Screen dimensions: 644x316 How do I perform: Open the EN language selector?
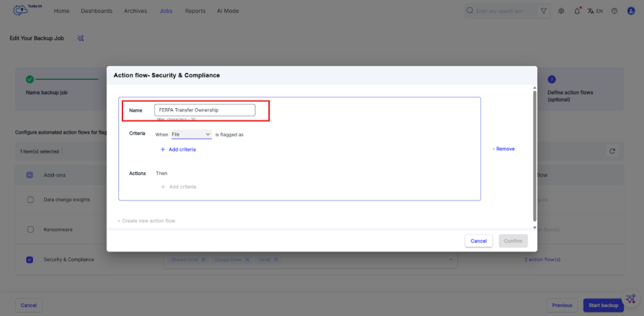[596, 11]
